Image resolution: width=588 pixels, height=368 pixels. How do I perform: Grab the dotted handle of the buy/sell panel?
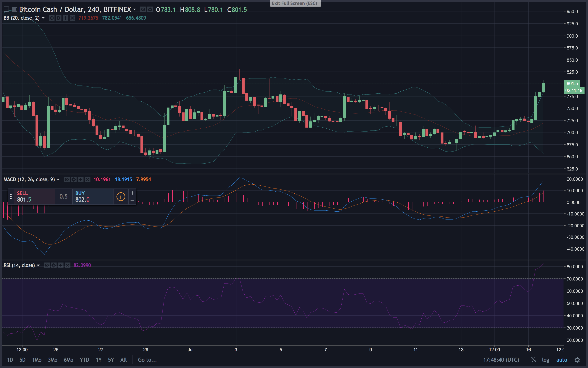click(x=11, y=197)
